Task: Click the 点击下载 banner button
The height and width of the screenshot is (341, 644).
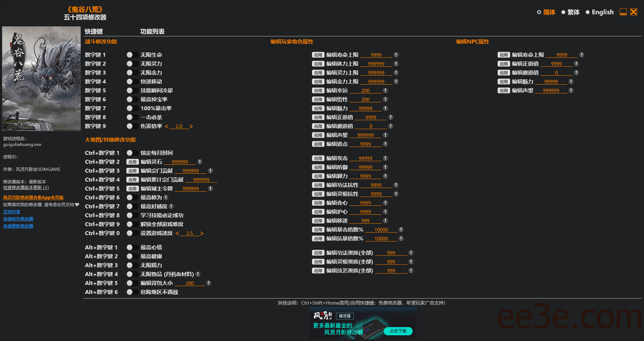Action: 398,331
